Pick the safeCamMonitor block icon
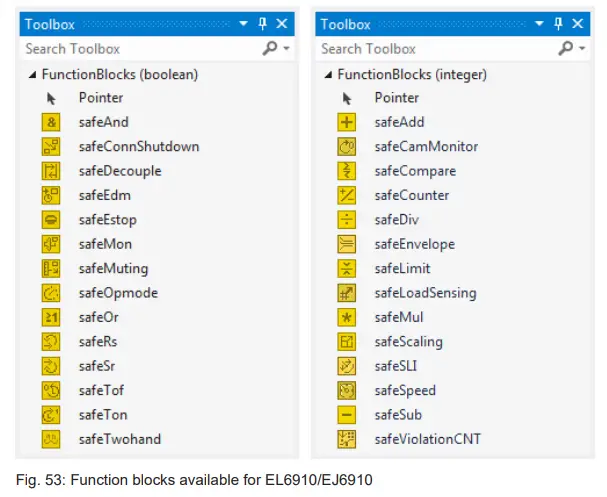This screenshot has height=497, width=607. 346,147
